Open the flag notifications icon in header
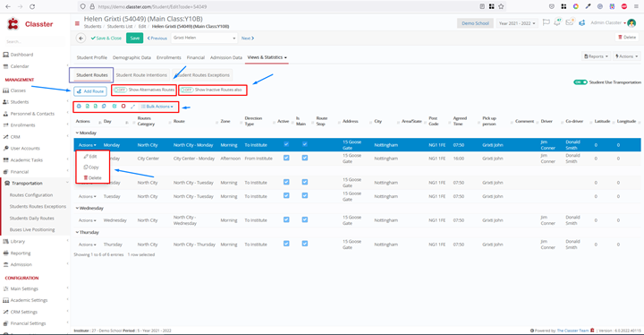 coord(546,22)
